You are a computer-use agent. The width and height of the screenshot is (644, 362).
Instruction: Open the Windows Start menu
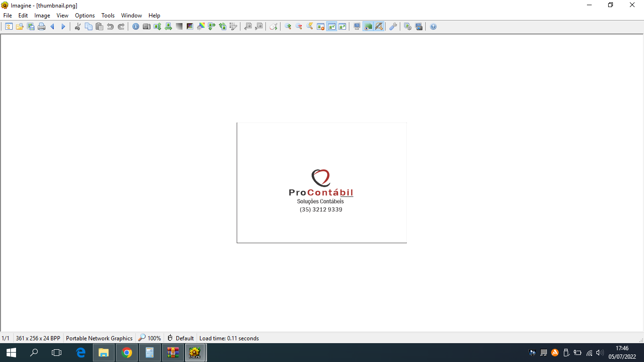[x=11, y=353]
